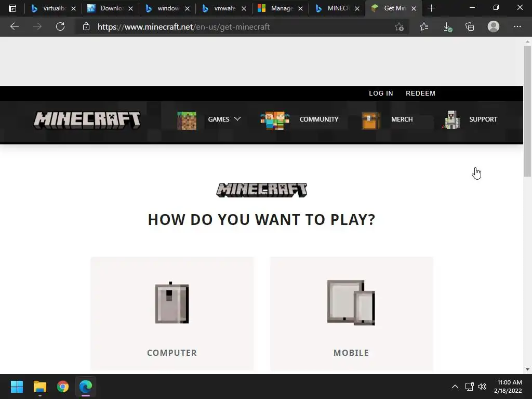Viewport: 532px width, 399px height.
Task: Click the Microsoft Edge taskbar icon
Action: [86, 387]
